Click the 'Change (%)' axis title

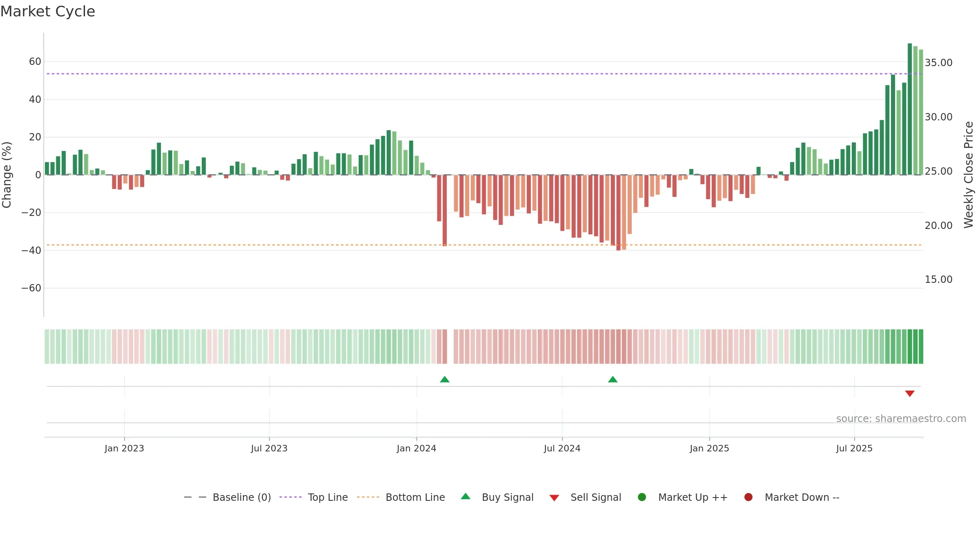click(x=7, y=175)
